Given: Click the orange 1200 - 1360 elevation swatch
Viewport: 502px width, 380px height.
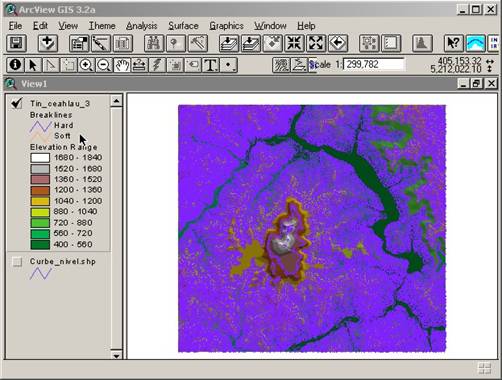Looking at the screenshot, I should 40,190.
